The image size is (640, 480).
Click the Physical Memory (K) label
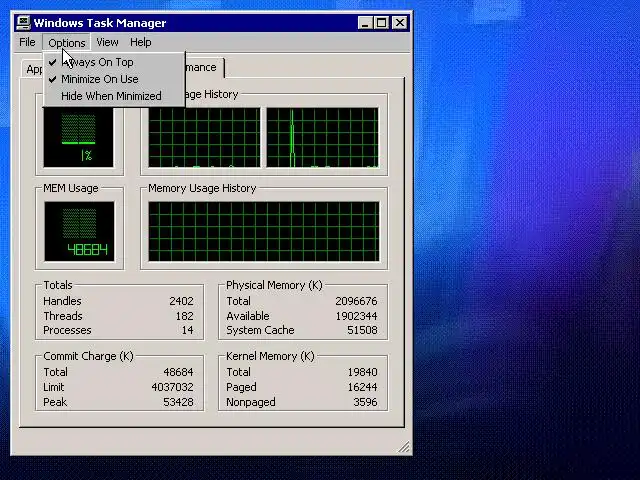(274, 285)
